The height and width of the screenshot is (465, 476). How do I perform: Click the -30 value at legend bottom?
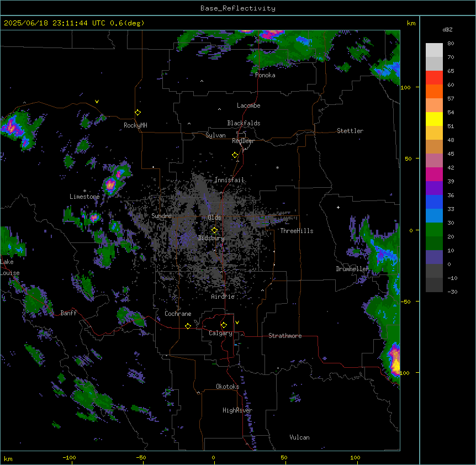pyautogui.click(x=452, y=292)
